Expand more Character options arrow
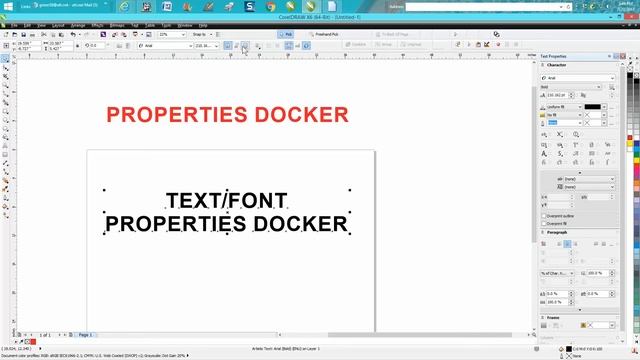Image resolution: width=640 pixels, height=360 pixels. pos(580,173)
